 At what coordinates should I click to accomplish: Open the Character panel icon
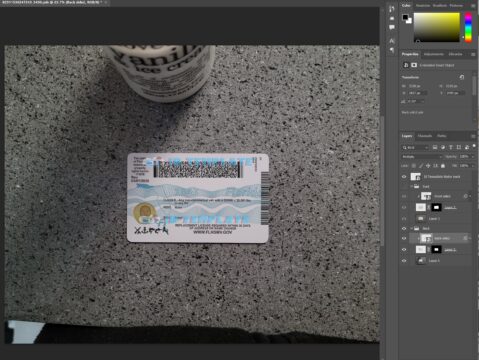click(x=392, y=41)
